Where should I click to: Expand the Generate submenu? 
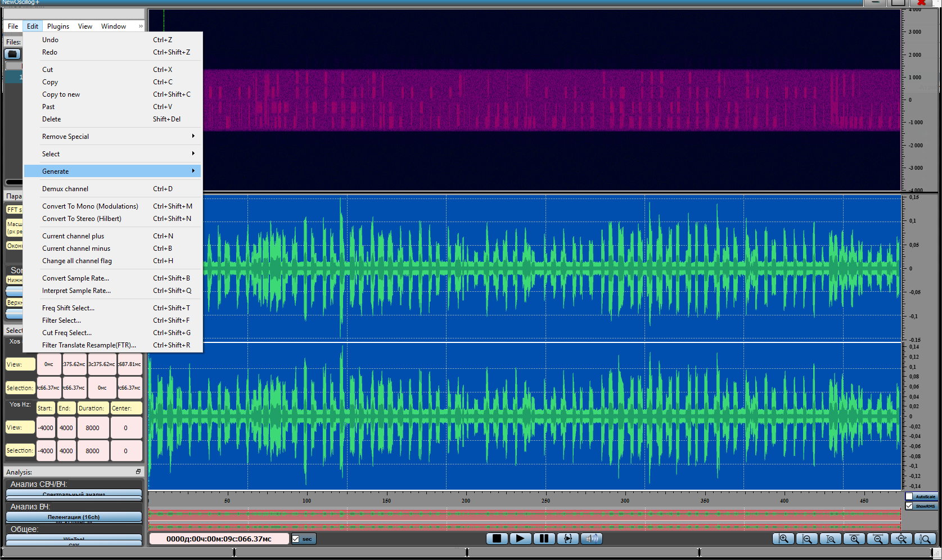113,171
